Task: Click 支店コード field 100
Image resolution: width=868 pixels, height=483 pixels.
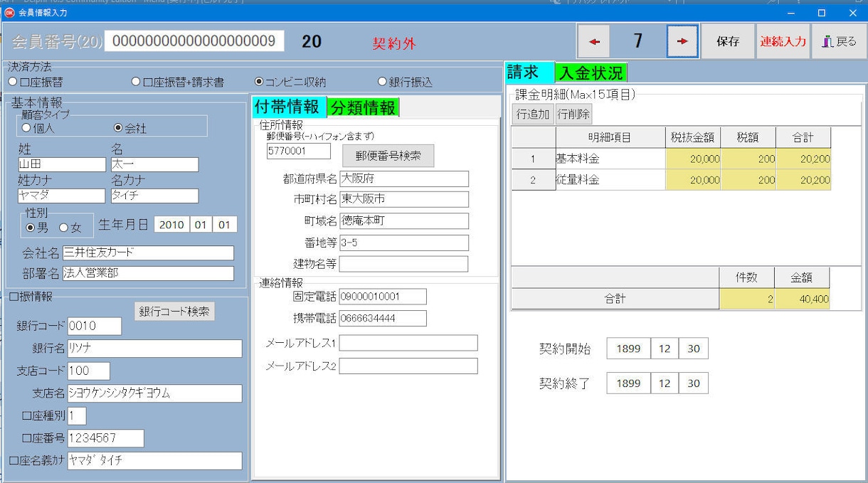Action: point(89,371)
